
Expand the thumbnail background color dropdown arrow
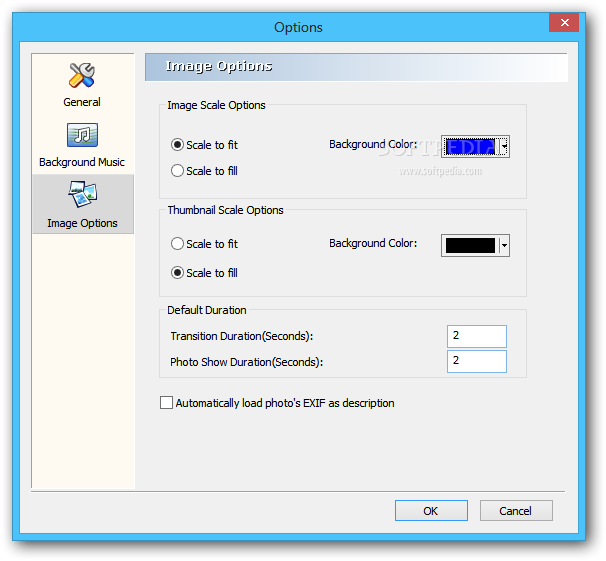click(504, 245)
